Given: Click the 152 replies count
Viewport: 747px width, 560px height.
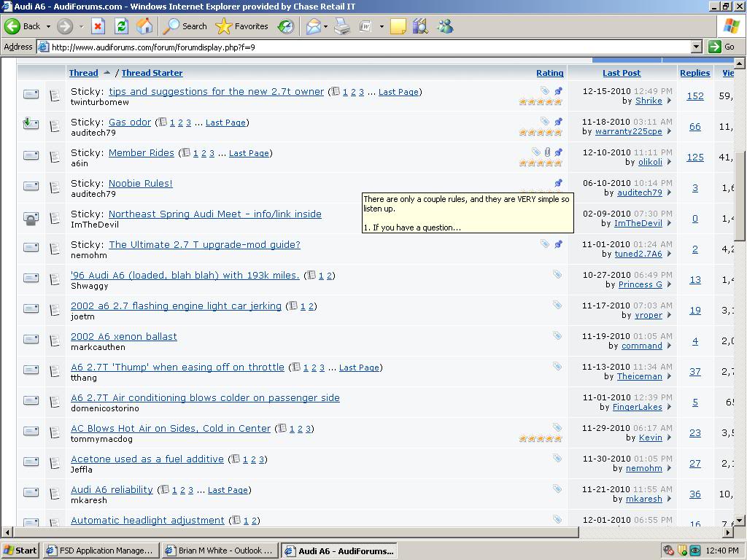Looking at the screenshot, I should (695, 96).
